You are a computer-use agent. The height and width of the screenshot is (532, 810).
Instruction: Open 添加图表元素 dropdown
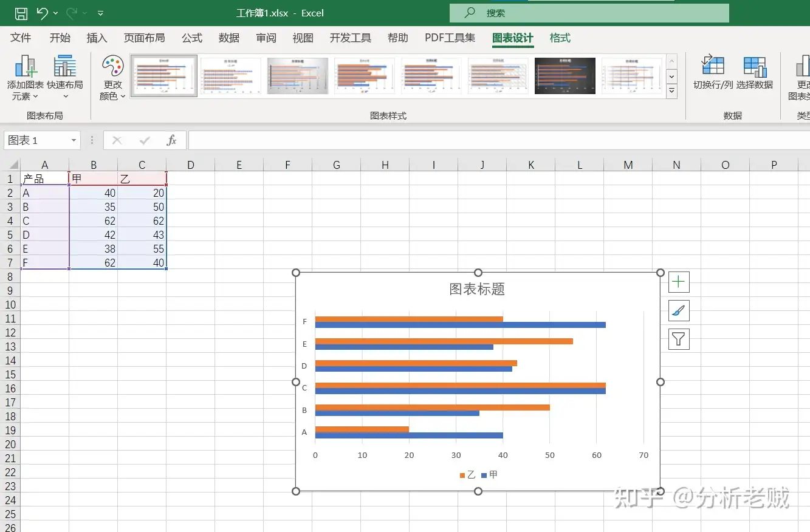point(26,78)
